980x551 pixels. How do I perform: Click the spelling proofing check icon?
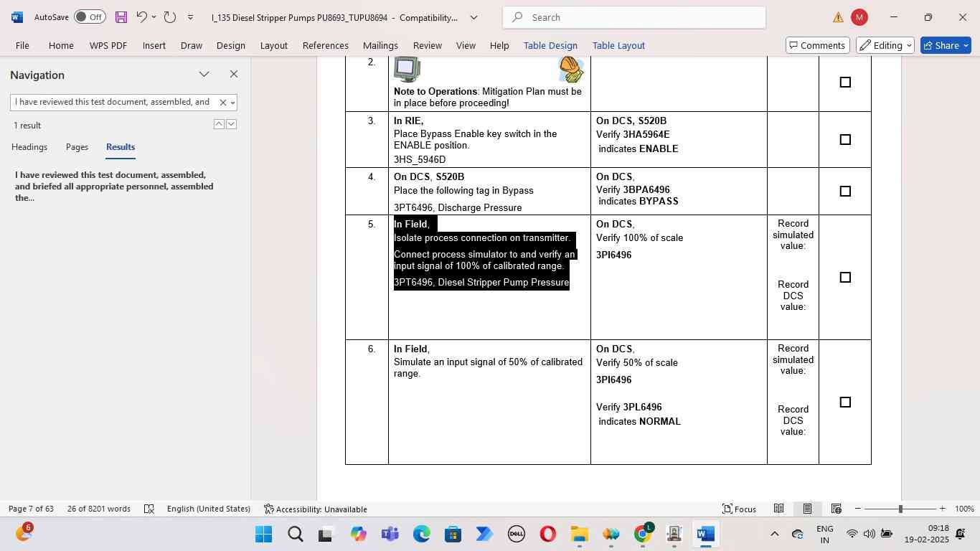pos(149,509)
